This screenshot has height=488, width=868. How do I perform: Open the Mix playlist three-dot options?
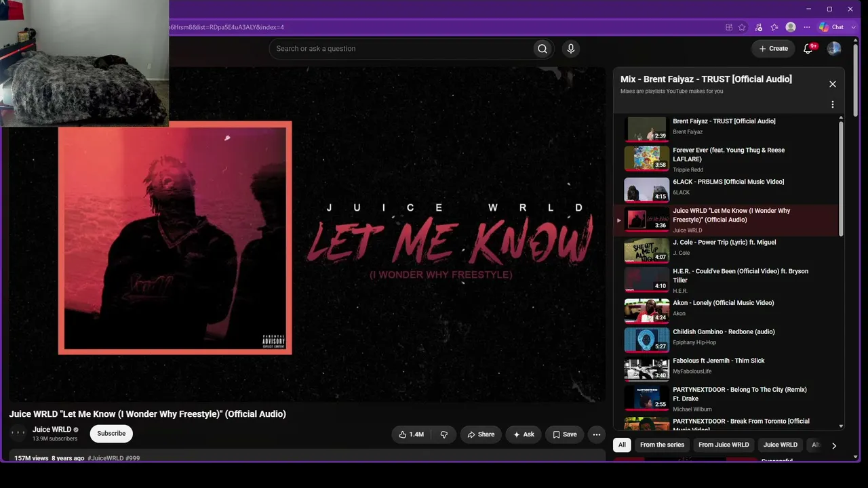pos(833,105)
